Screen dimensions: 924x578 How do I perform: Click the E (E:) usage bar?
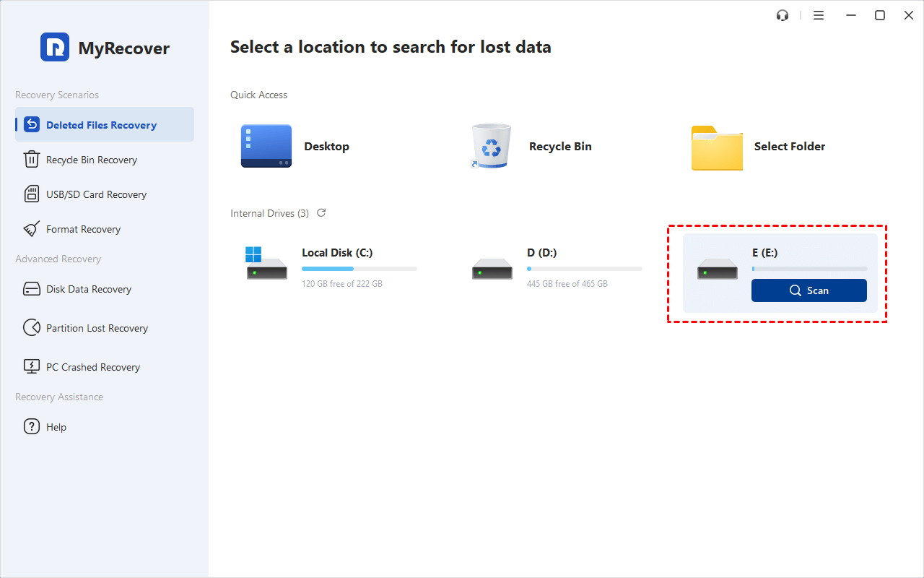coord(809,269)
